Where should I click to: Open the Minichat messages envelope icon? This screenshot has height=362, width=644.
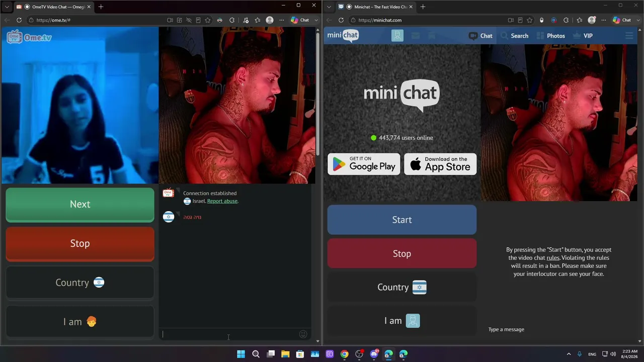point(415,36)
